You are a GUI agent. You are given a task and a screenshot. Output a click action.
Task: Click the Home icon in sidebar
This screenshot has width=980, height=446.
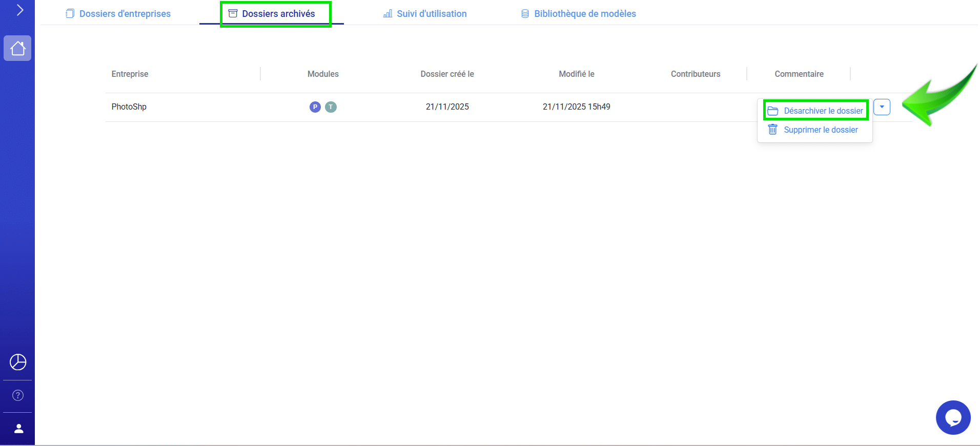click(17, 48)
